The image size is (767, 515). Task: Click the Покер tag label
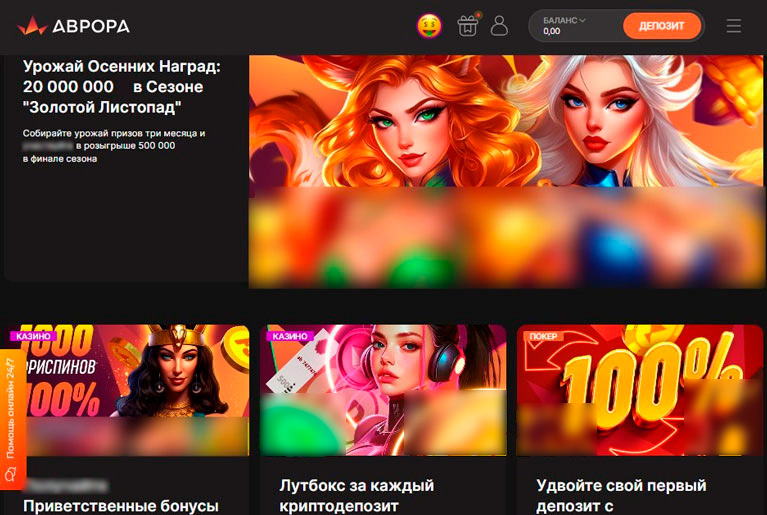pyautogui.click(x=543, y=336)
